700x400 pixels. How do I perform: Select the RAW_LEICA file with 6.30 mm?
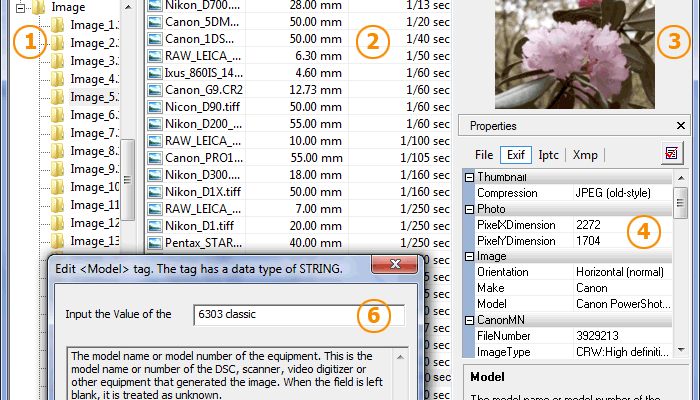(203, 56)
